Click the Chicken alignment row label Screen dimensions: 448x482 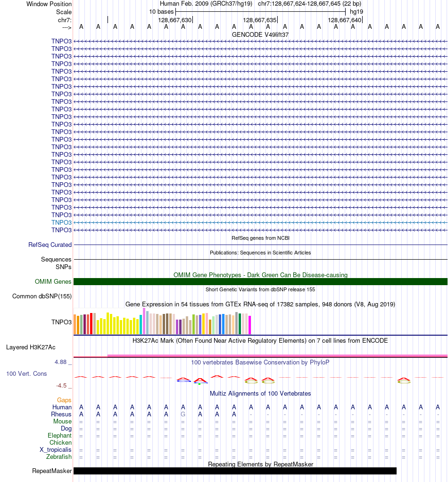tap(60, 442)
